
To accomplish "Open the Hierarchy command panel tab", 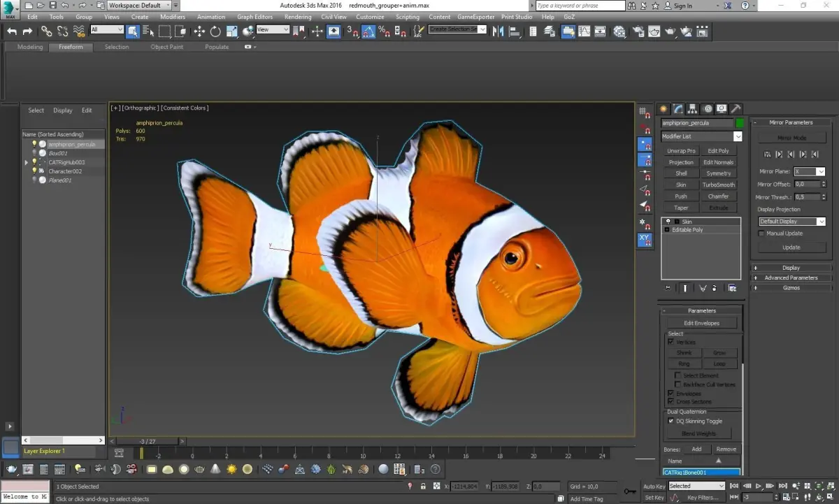I will pyautogui.click(x=693, y=109).
